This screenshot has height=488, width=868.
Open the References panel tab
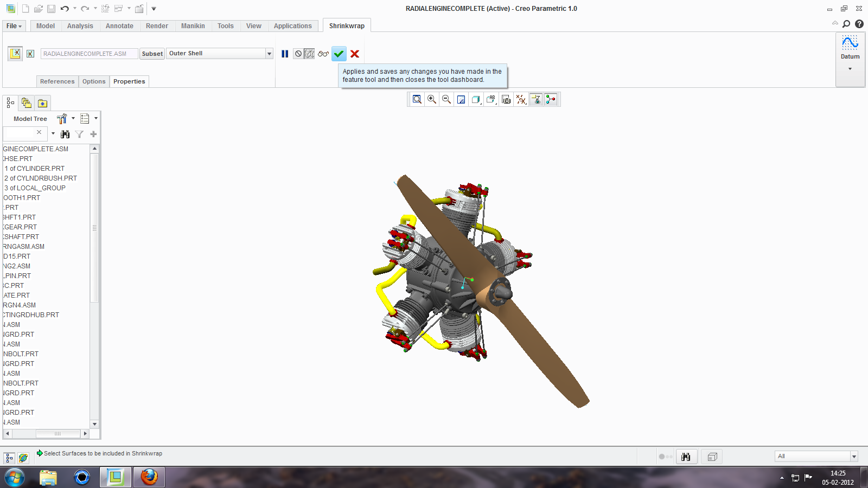point(57,81)
